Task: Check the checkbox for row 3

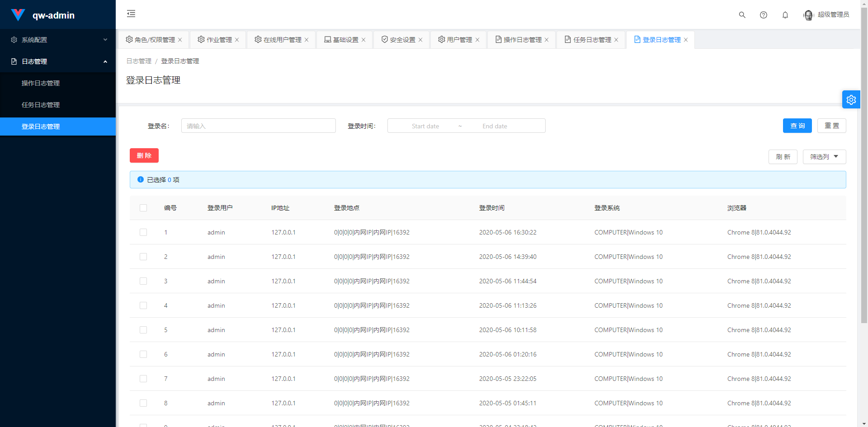Action: click(x=143, y=281)
